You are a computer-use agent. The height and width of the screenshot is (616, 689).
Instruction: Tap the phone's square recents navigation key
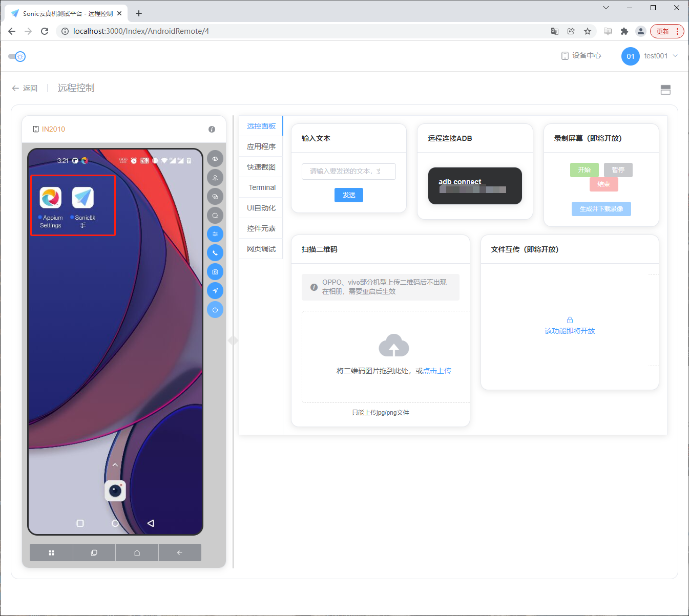80,523
